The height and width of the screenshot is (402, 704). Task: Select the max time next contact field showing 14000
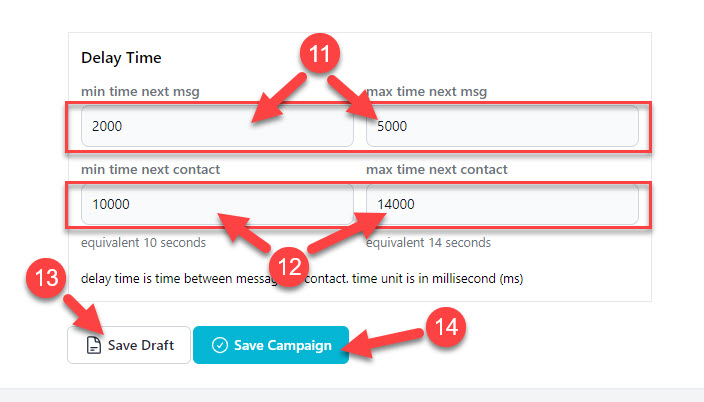[x=502, y=204]
